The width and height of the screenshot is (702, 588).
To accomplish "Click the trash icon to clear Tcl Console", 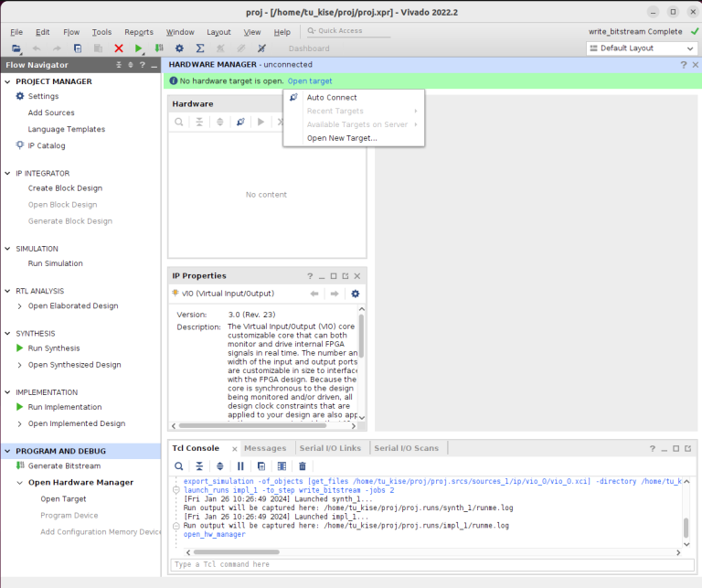I will click(303, 466).
